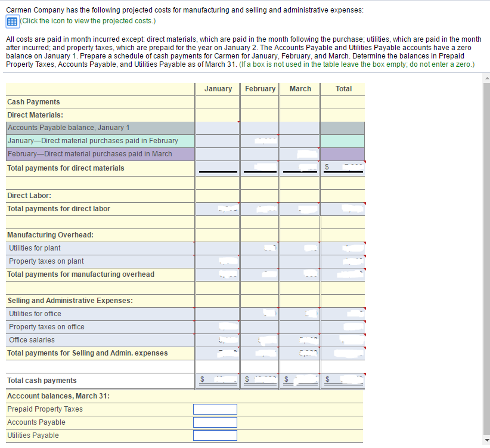The height and width of the screenshot is (448, 490).
Task: Click the 'Property taxes on plant' row label
Action: (46, 261)
